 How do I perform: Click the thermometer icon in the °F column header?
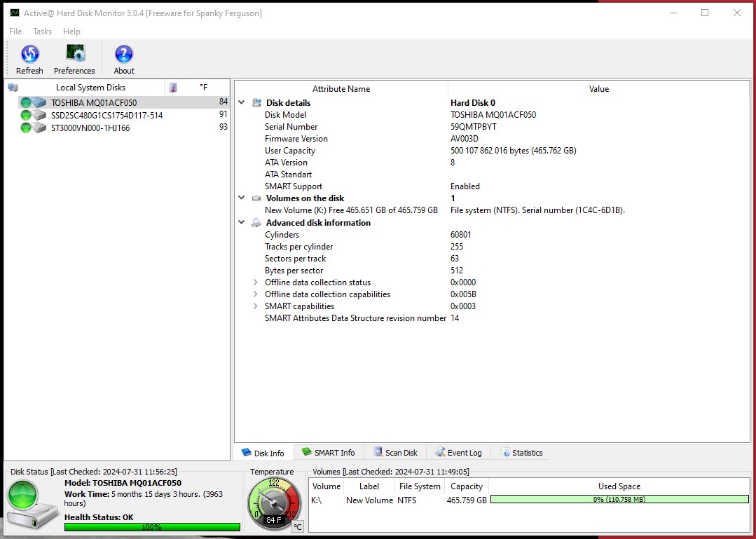click(172, 87)
